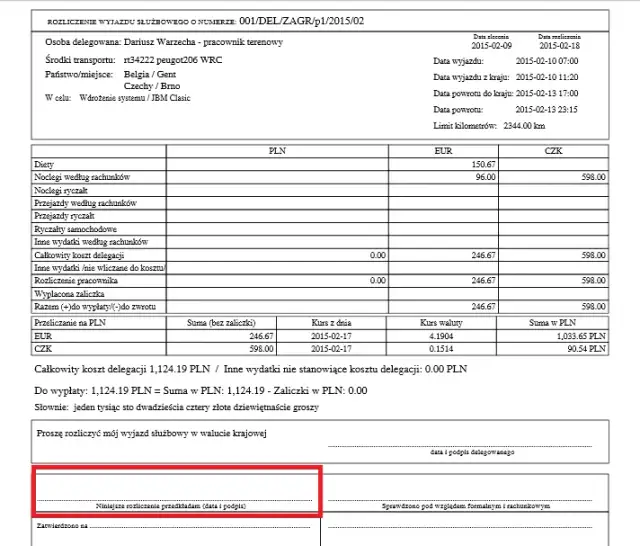The height and width of the screenshot is (546, 640).
Task: Select the sum 1,033.65 PLN
Action: 580,336
